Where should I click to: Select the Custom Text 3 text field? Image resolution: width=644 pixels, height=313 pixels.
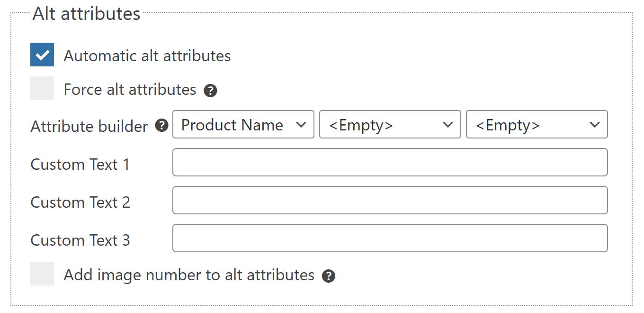point(390,238)
